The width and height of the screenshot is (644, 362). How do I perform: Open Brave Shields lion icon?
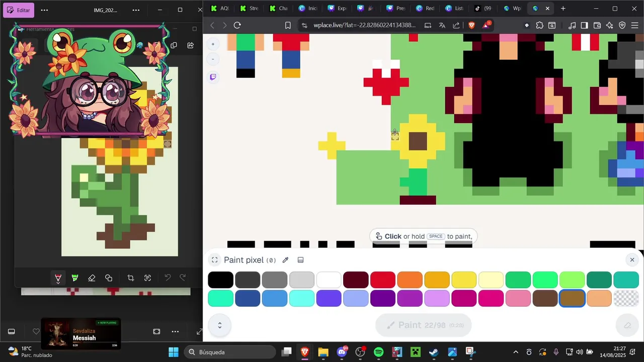(471, 25)
